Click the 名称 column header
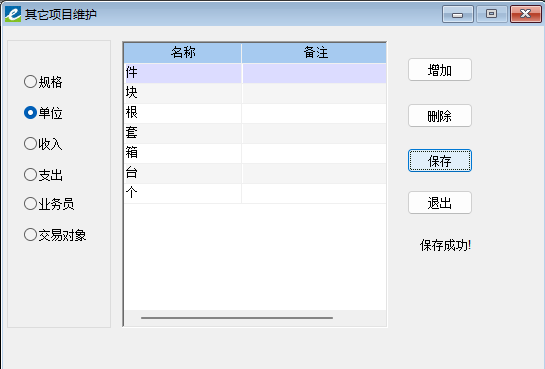Viewport: 545px width, 369px height. 183,53
